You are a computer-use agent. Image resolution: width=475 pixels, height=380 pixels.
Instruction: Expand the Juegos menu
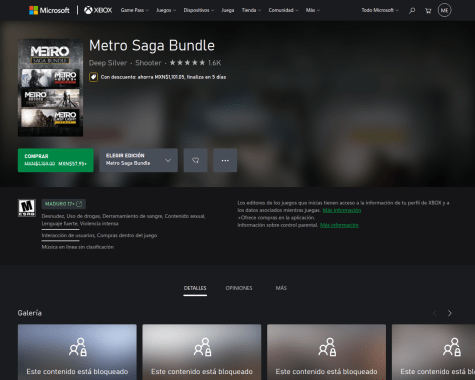166,10
